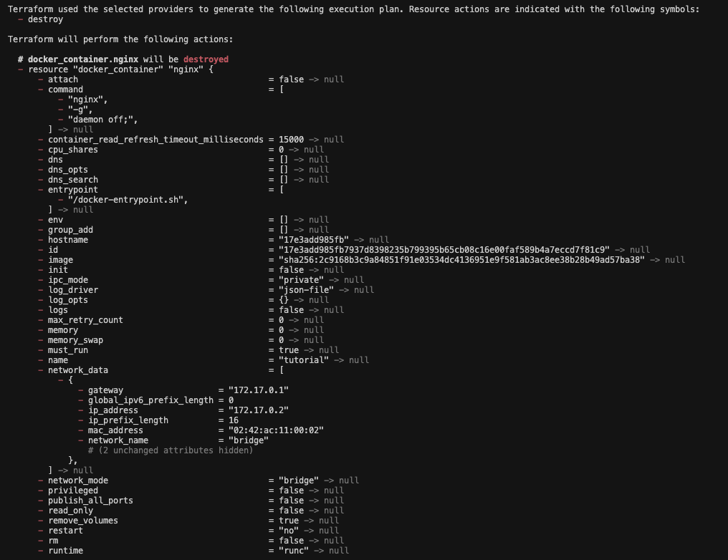
Task: Click the remove_volumes attribute name
Action: (x=82, y=521)
